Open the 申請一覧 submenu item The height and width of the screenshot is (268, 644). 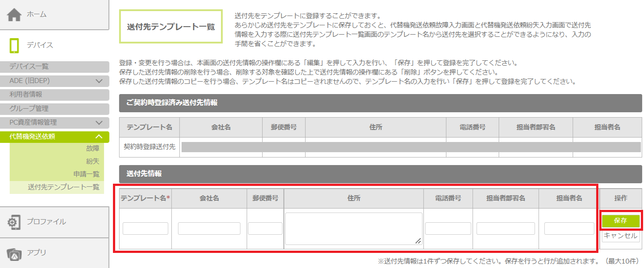click(86, 174)
